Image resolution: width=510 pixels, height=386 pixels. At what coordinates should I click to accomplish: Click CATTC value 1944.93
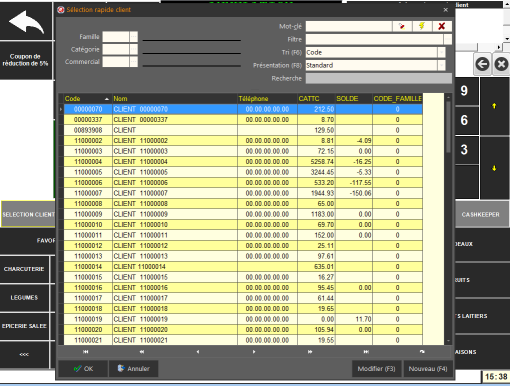coord(322,193)
